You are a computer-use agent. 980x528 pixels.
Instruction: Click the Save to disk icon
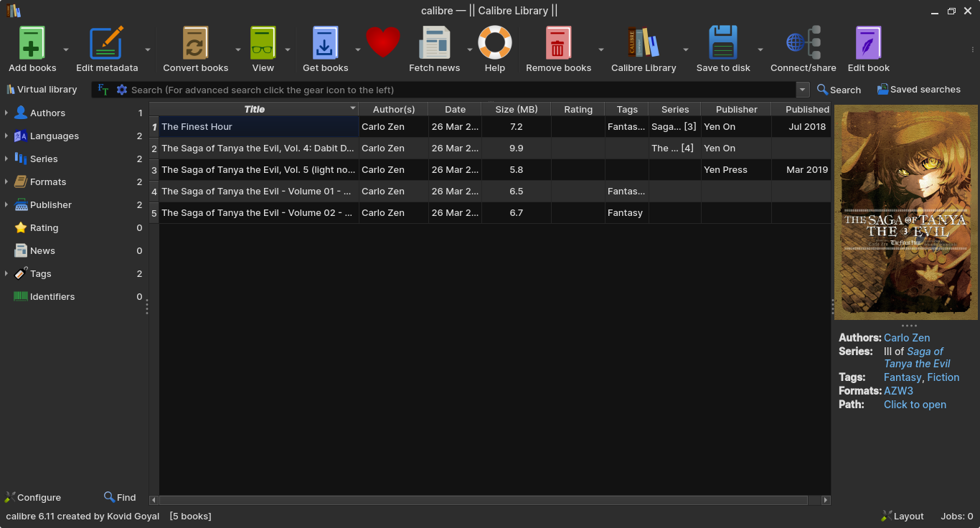coord(723,43)
